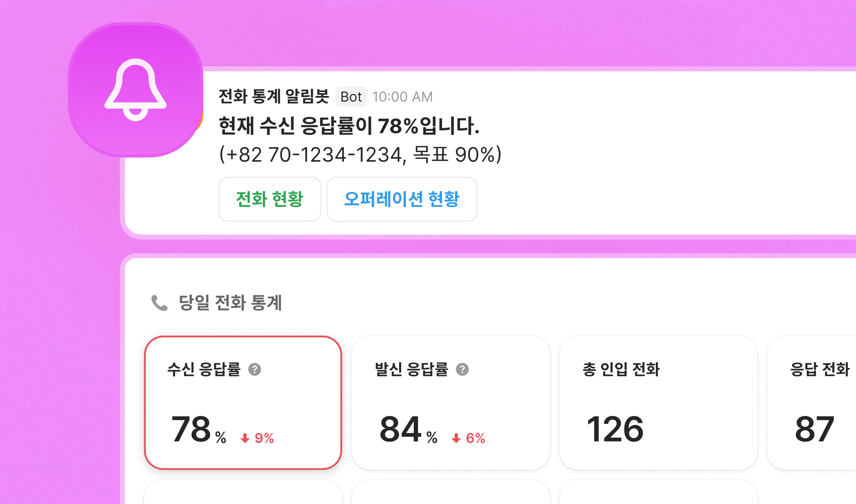Select the 총 인입 전화 card title
This screenshot has height=504, width=856.
[x=621, y=369]
